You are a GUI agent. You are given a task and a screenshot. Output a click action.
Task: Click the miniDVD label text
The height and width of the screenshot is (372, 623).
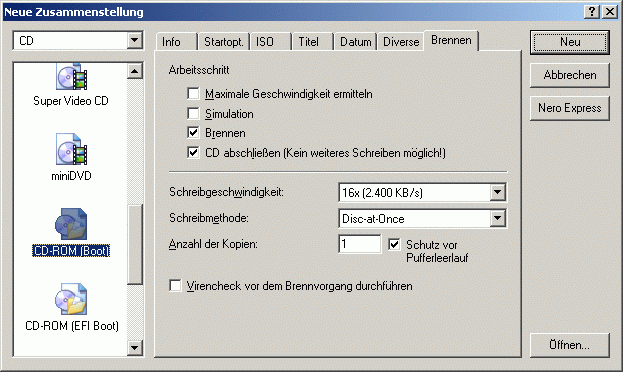(x=71, y=176)
